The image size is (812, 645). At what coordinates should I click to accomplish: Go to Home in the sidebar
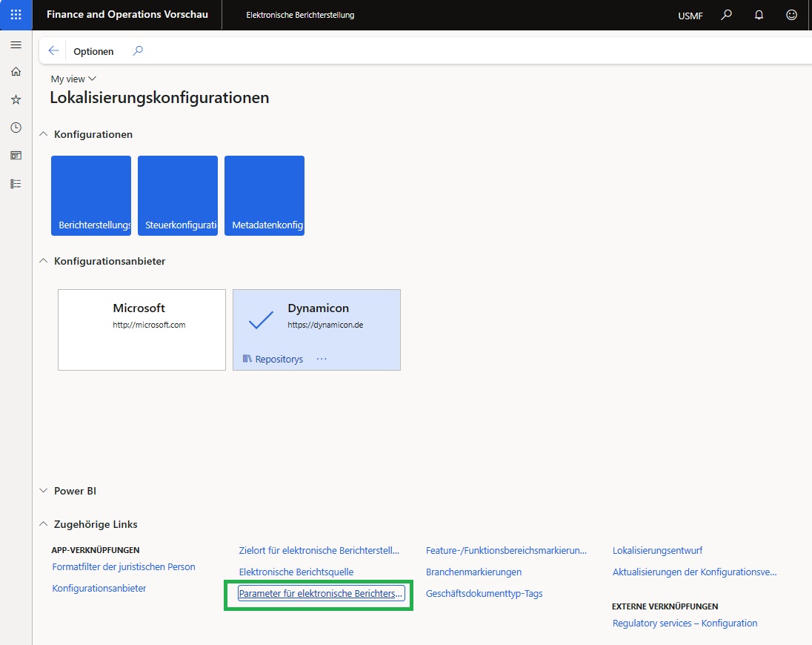coord(16,72)
